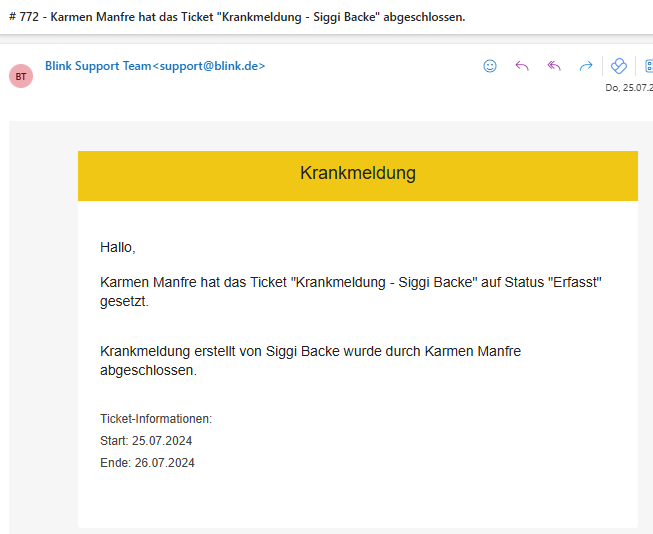The height and width of the screenshot is (534, 653).
Task: Open the Viva Insights icon in message toolbar
Action: 618,66
